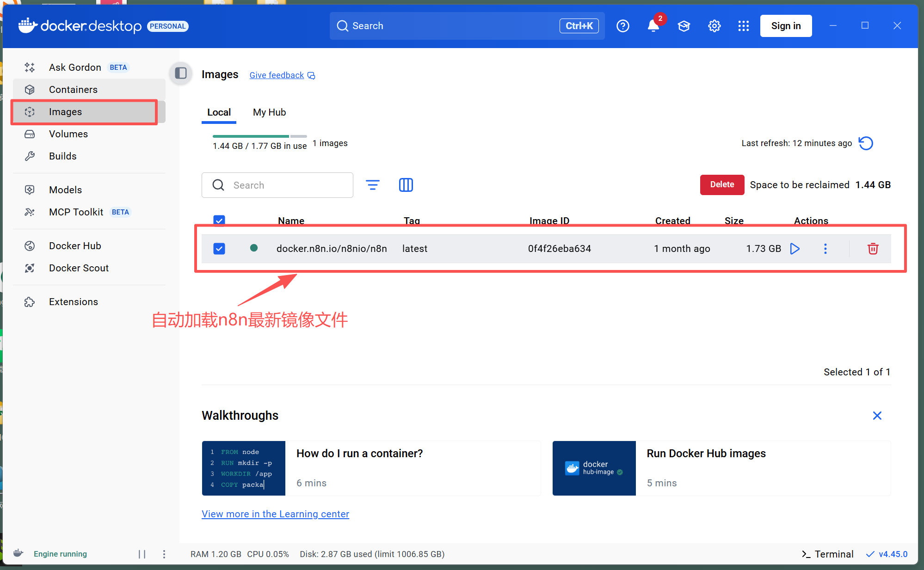
Task: Open the apps grid menu
Action: click(x=743, y=26)
